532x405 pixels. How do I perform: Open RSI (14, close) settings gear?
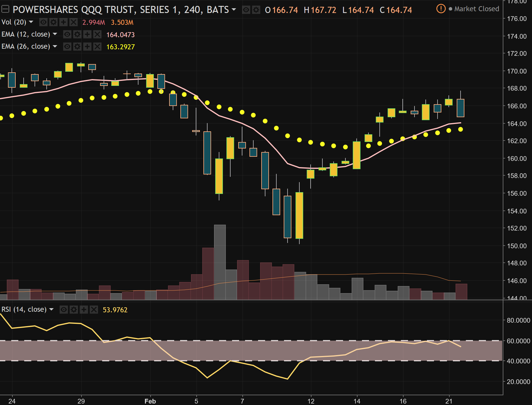point(74,309)
